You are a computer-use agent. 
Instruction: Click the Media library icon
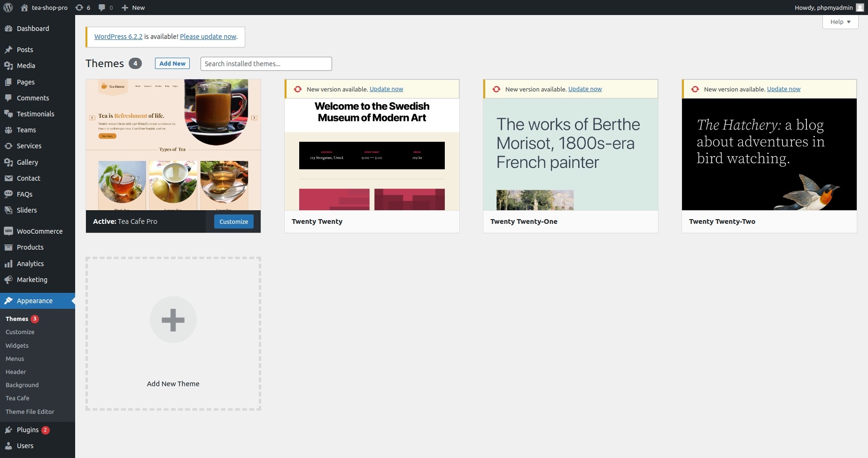8,66
